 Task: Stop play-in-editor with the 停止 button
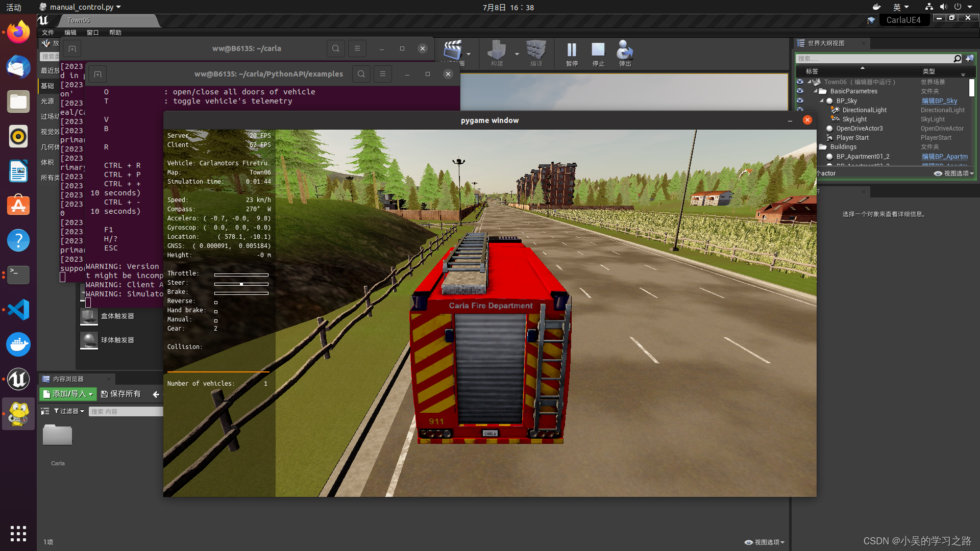point(598,54)
